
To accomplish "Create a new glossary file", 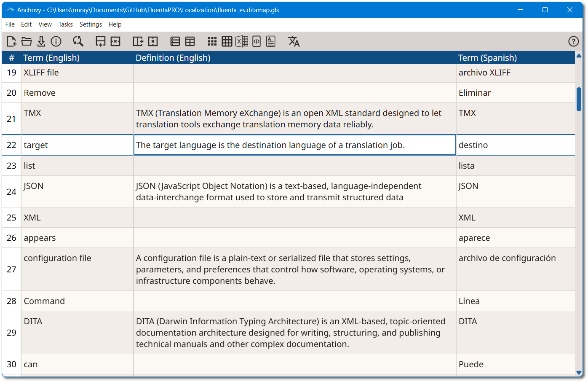I will coord(12,41).
